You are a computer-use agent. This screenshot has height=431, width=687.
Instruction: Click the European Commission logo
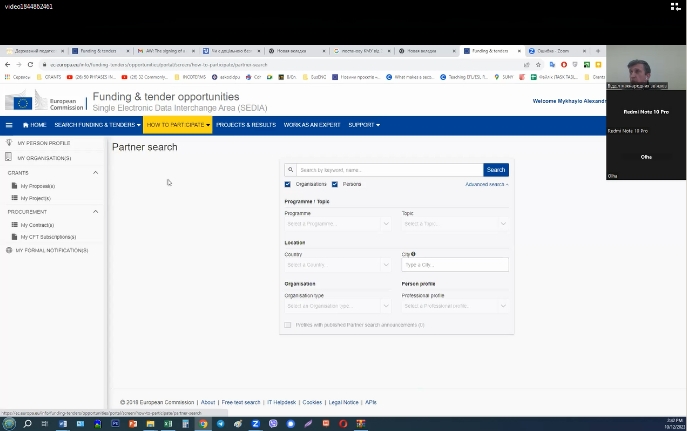44,101
